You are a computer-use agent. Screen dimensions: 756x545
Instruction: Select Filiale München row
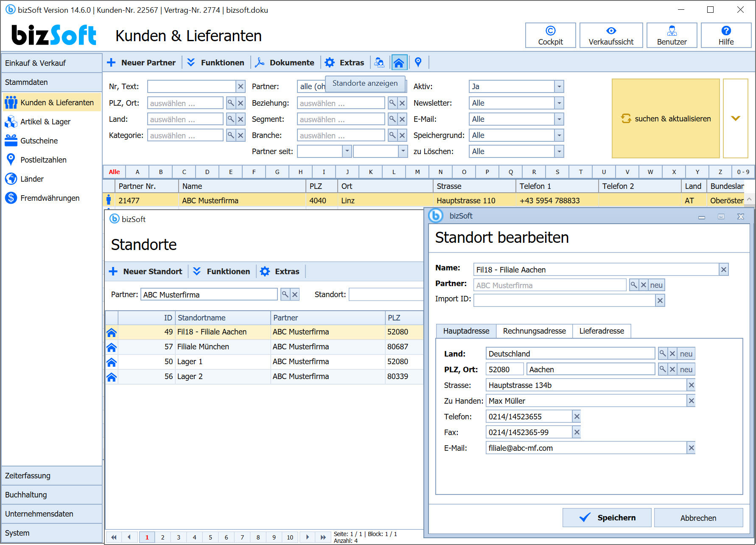(x=264, y=347)
